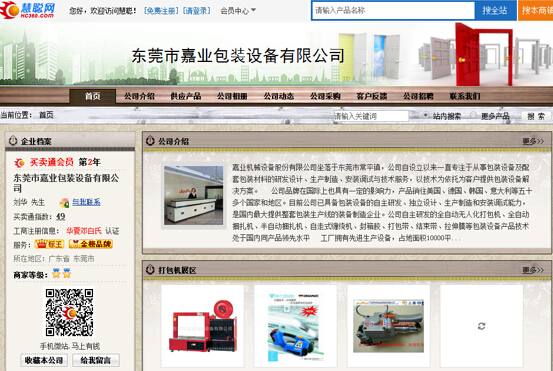Click the HC360 慧聪网 logo
The width and height of the screenshot is (553, 371).
coord(28,10)
